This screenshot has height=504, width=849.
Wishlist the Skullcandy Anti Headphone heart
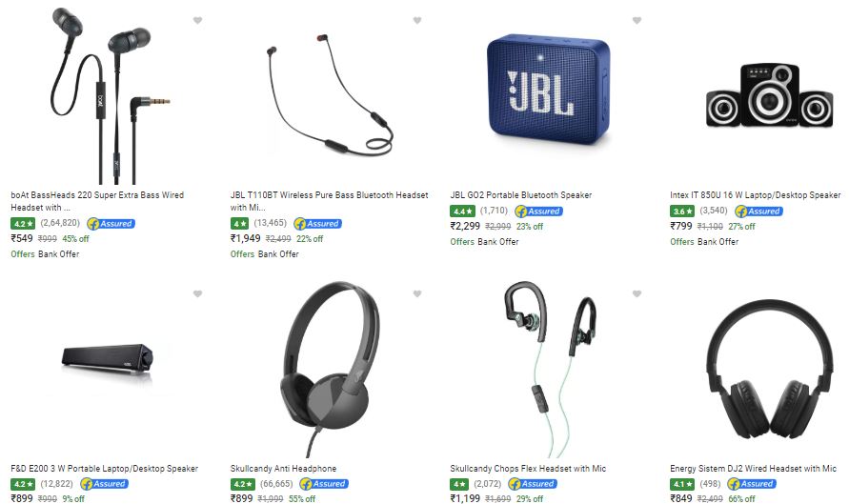pyautogui.click(x=417, y=294)
